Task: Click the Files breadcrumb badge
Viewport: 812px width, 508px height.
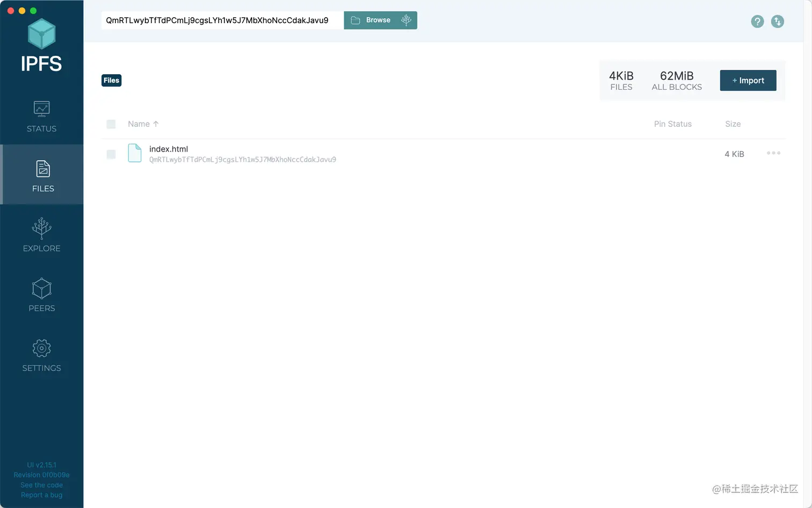Action: [112, 81]
